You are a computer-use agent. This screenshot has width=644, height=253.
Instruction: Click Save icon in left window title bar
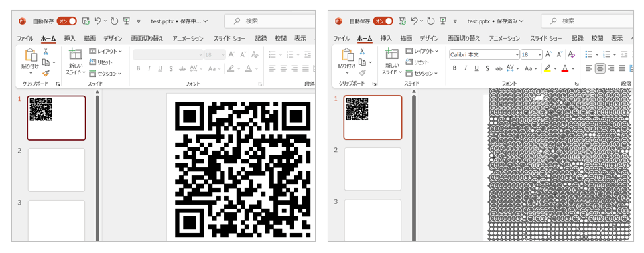[86, 21]
